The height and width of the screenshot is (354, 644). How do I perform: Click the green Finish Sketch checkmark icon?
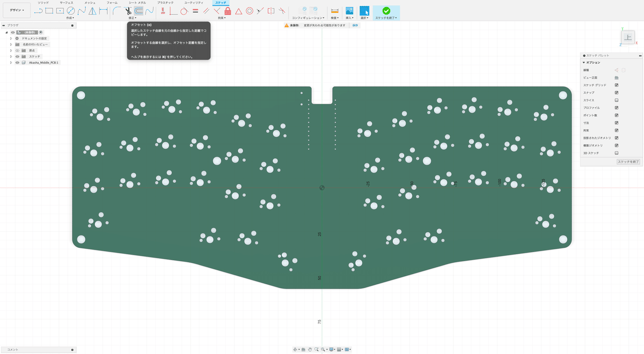tap(386, 11)
